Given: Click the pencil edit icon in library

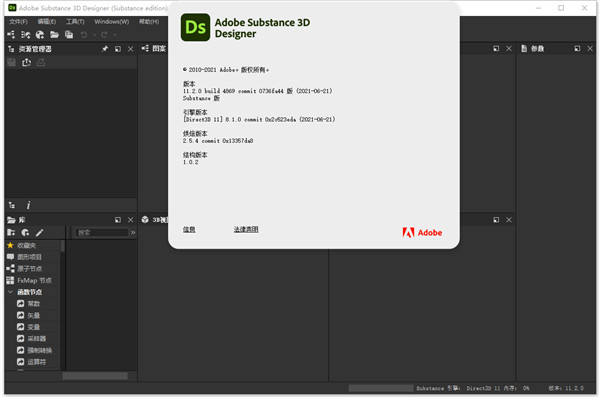Looking at the screenshot, I should point(39,232).
